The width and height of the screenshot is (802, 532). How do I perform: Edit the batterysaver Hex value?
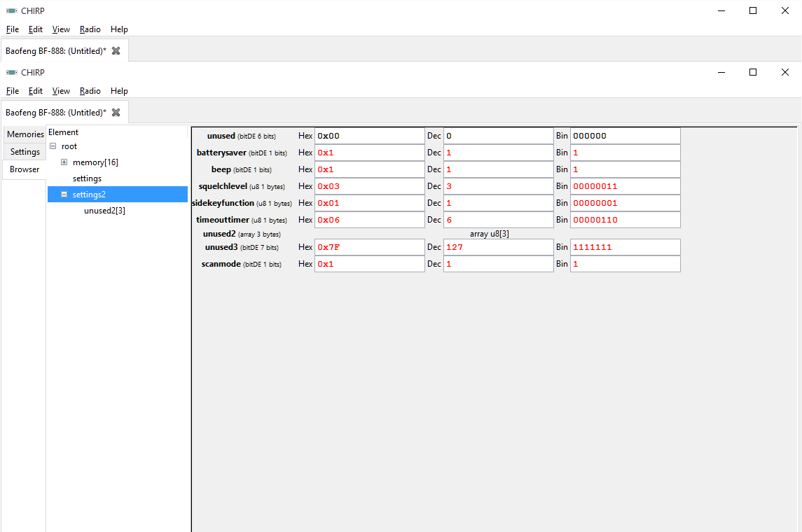[x=369, y=153]
